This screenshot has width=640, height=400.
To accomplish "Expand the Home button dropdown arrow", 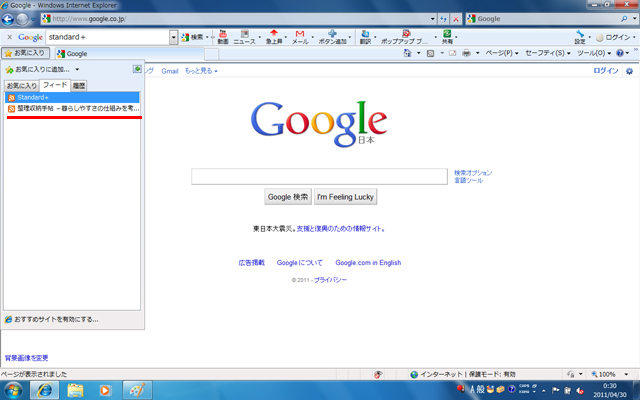I will (x=418, y=53).
